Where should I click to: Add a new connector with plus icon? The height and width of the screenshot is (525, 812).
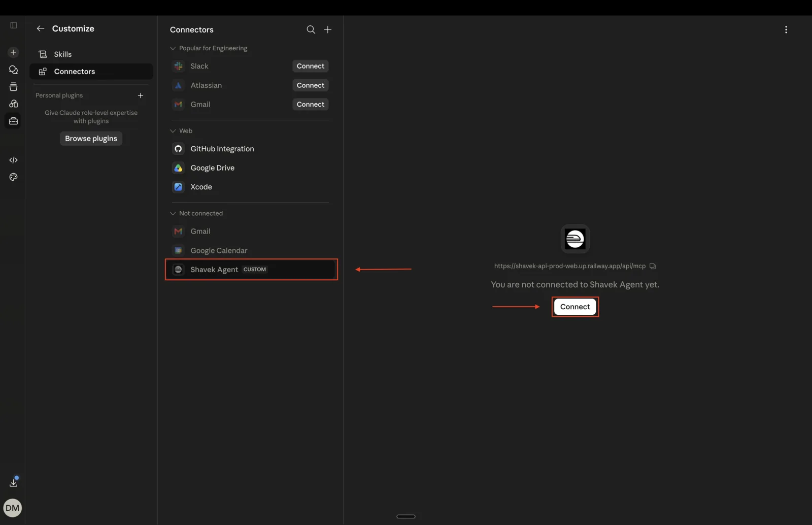328,29
